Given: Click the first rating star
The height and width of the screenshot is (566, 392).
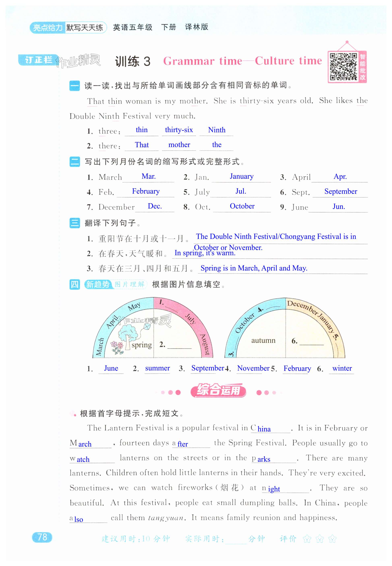Looking at the screenshot, I should click(307, 539).
